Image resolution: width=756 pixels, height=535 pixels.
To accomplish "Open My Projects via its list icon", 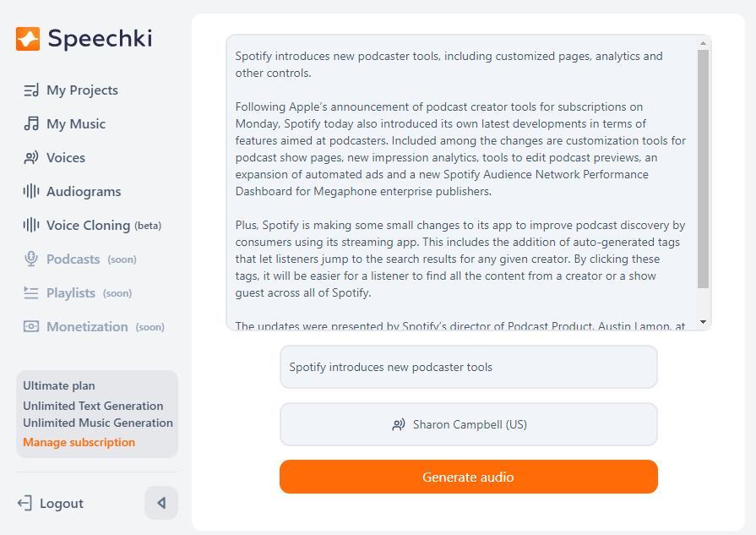I will pyautogui.click(x=31, y=90).
